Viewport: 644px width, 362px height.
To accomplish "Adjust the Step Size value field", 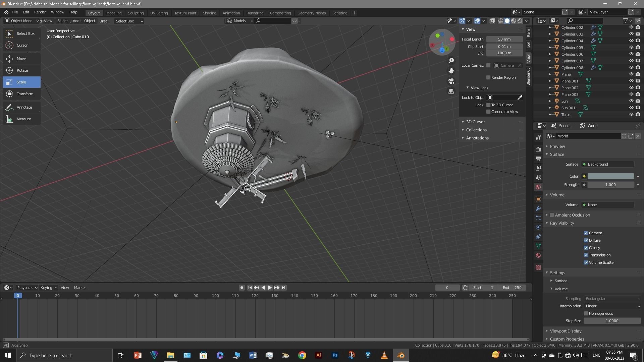I will click(612, 321).
